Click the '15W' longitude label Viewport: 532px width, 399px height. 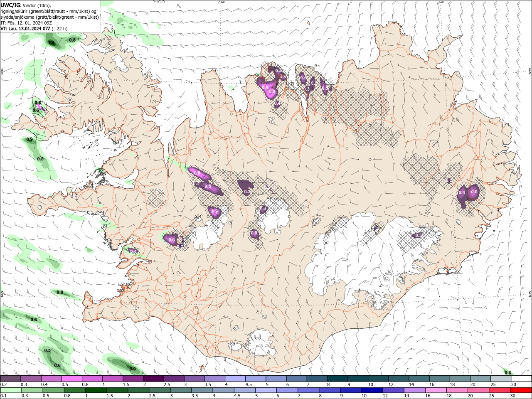coord(440,2)
